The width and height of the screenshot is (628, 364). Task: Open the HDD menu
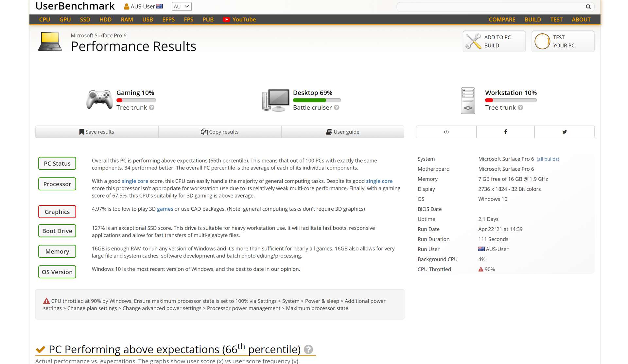pyautogui.click(x=105, y=20)
